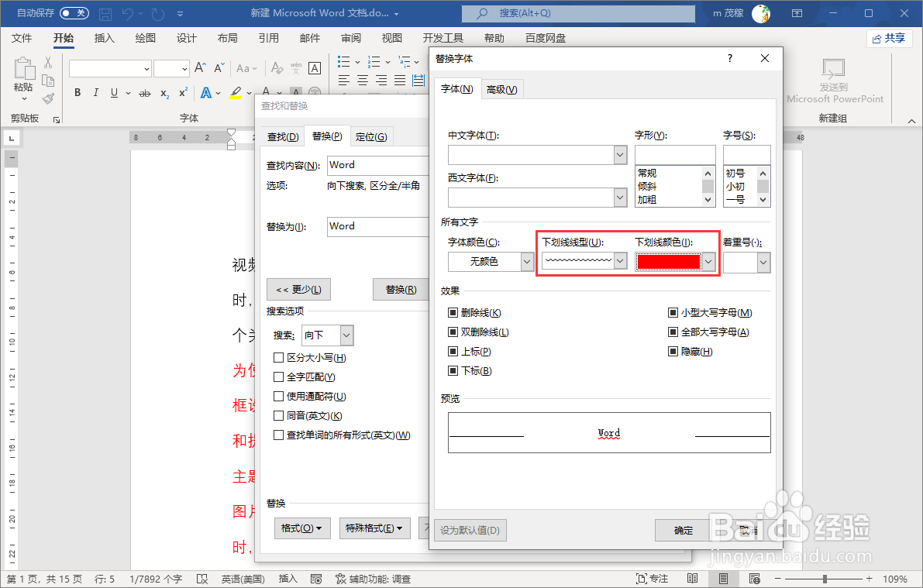Open the Insert ribbon tab
Image resolution: width=923 pixels, height=588 pixels.
(104, 38)
